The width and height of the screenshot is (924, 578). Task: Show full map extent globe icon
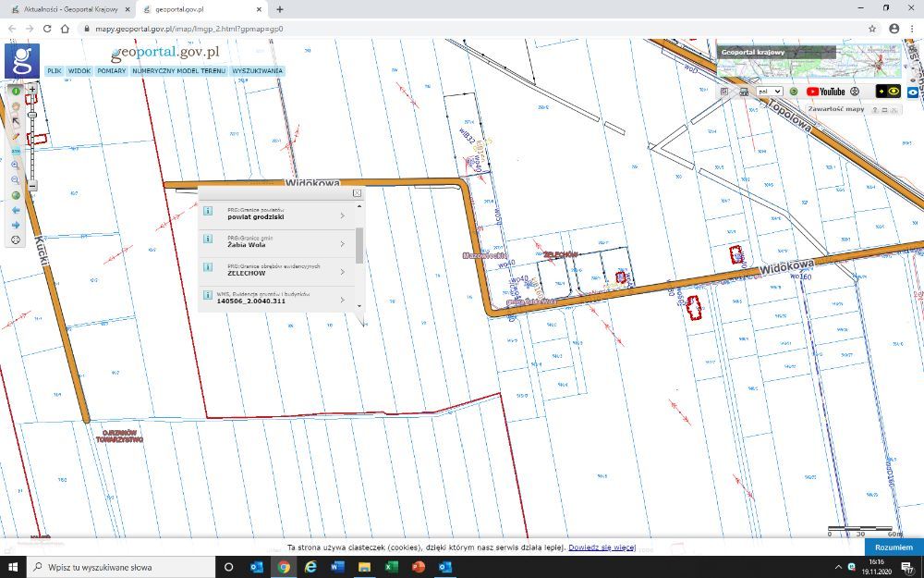click(16, 195)
